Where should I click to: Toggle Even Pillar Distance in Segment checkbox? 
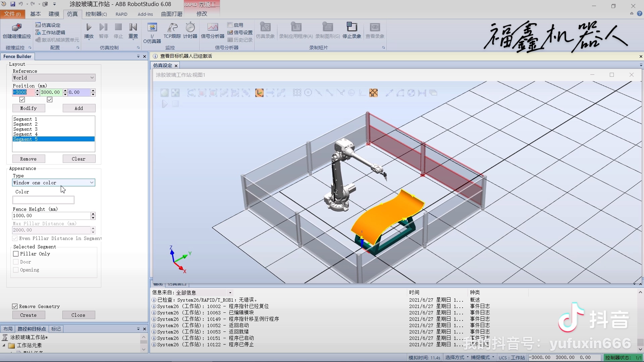(15, 238)
